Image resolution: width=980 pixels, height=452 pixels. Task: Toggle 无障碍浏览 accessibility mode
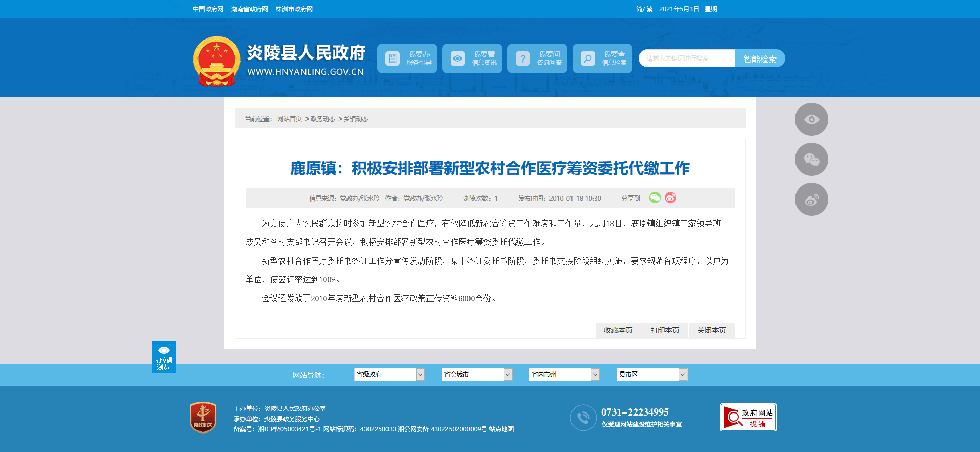coord(164,357)
